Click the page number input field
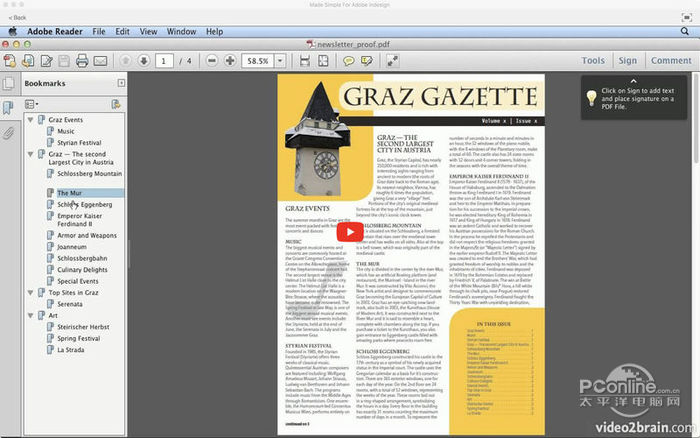Screen dimensions: 700x438 click(164, 61)
